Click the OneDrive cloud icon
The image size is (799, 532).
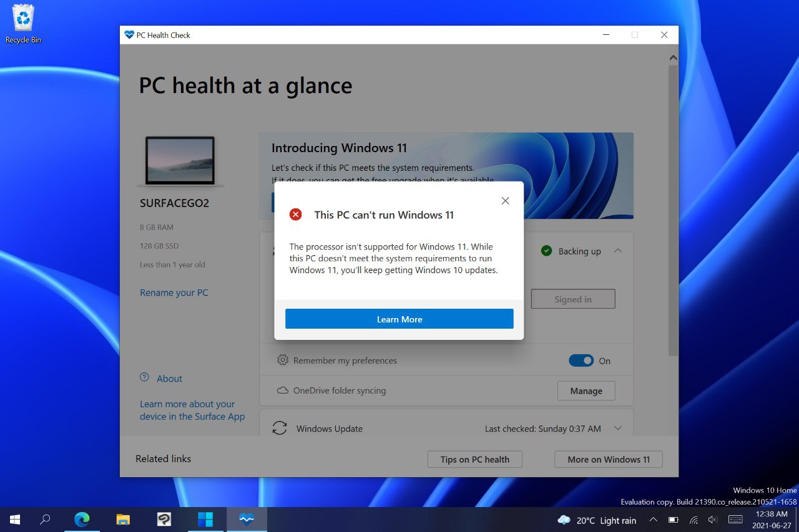point(283,390)
